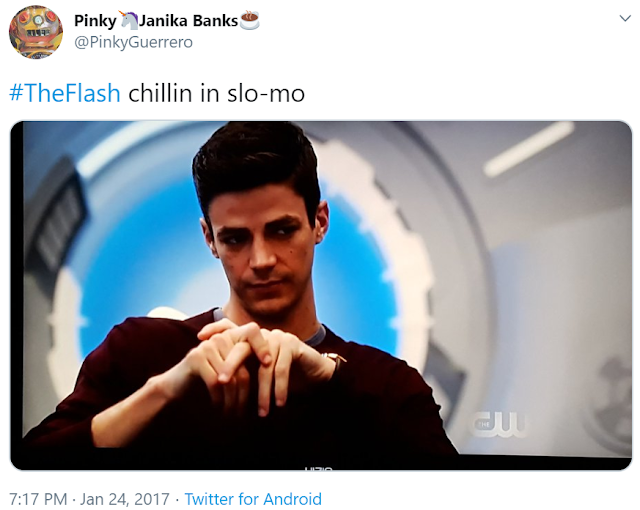Click the CW network logo watermark
Viewport: 640px width, 510px height.
(x=499, y=424)
